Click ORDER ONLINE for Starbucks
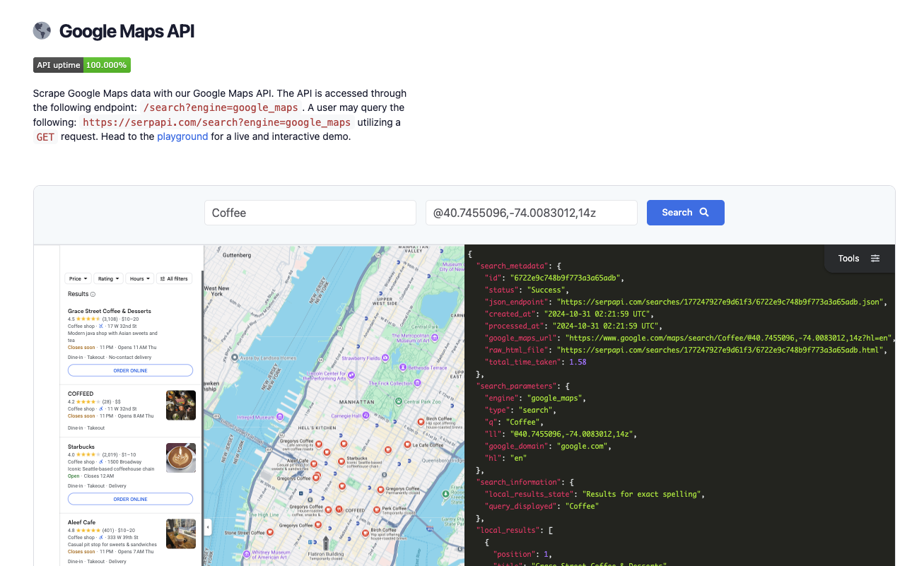This screenshot has width=924, height=566. [130, 499]
